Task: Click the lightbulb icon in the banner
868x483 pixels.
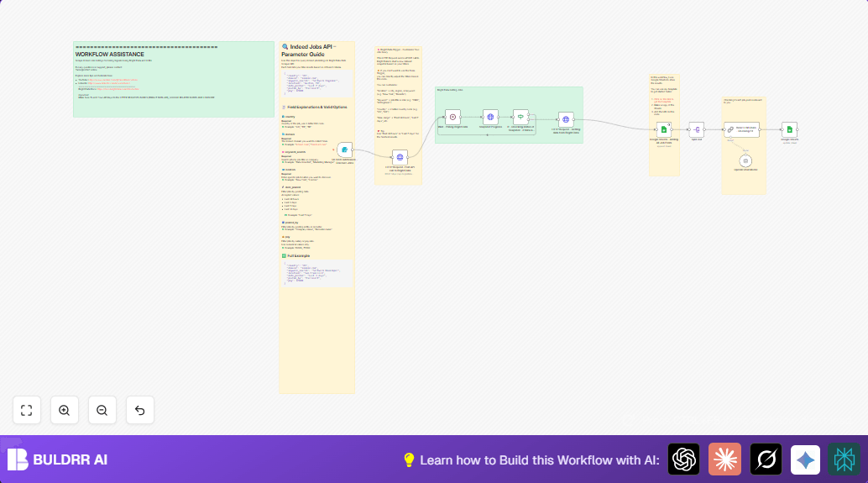Action: [409, 459]
